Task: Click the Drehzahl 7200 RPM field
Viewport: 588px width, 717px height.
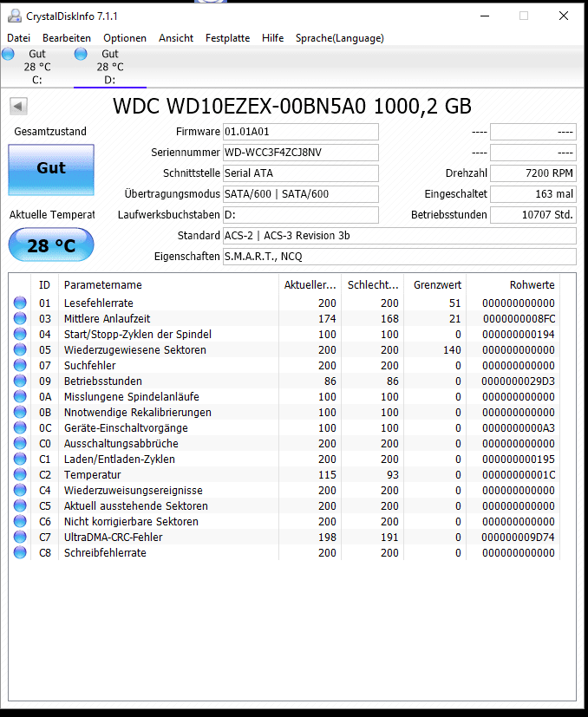Action: click(533, 173)
